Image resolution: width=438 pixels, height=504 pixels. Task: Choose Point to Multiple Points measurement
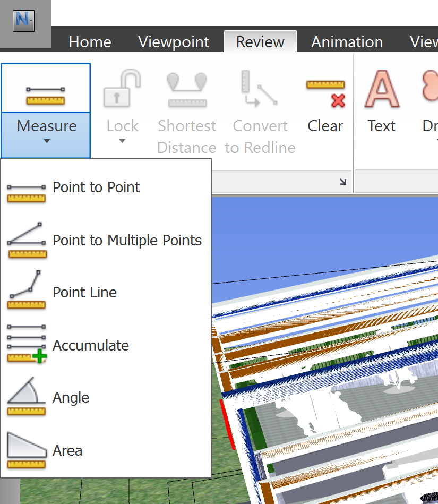(x=127, y=240)
